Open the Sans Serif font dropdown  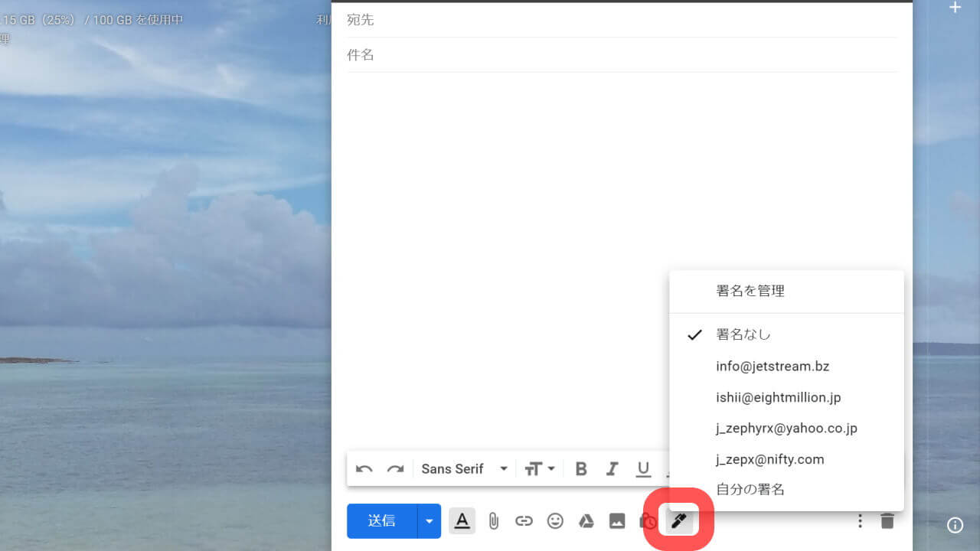pyautogui.click(x=464, y=469)
